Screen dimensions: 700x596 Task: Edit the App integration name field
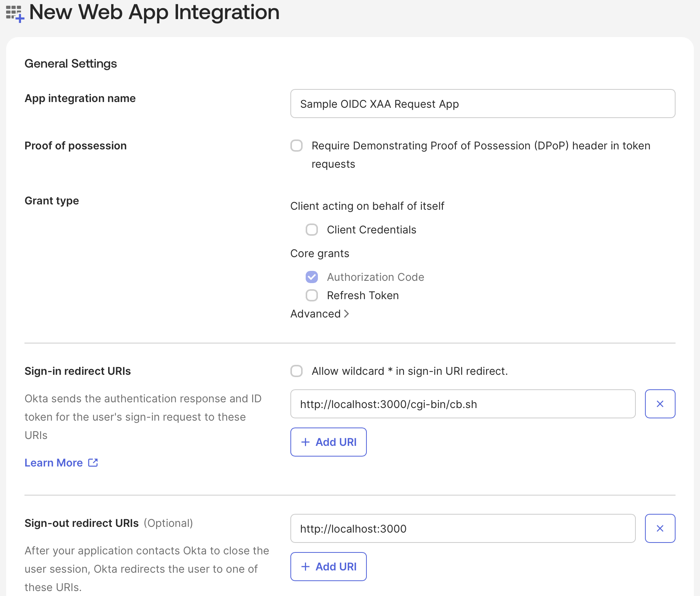coord(483,104)
